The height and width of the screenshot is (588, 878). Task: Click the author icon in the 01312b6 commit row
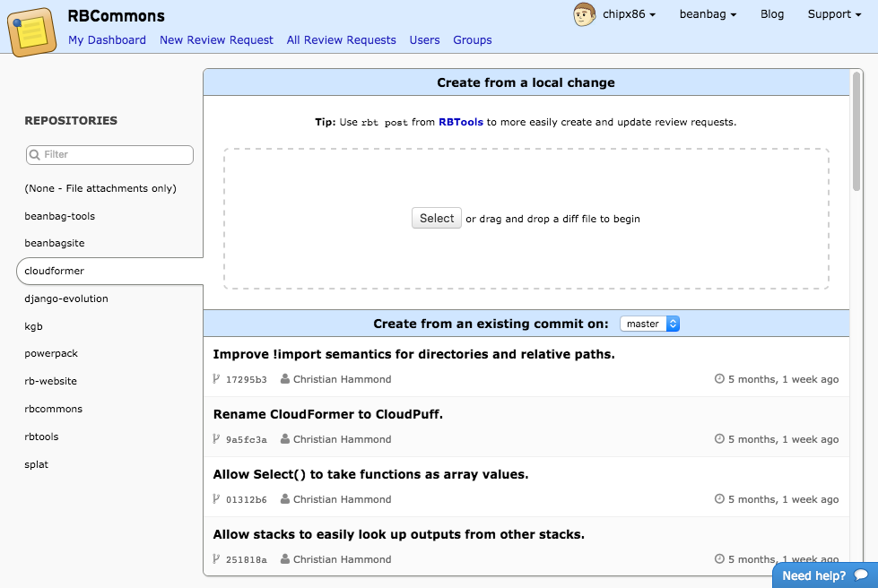point(285,498)
